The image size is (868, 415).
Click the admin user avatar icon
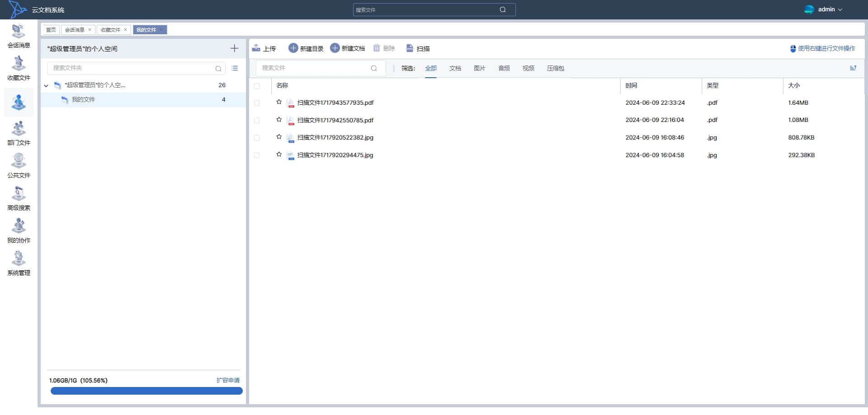tap(809, 9)
